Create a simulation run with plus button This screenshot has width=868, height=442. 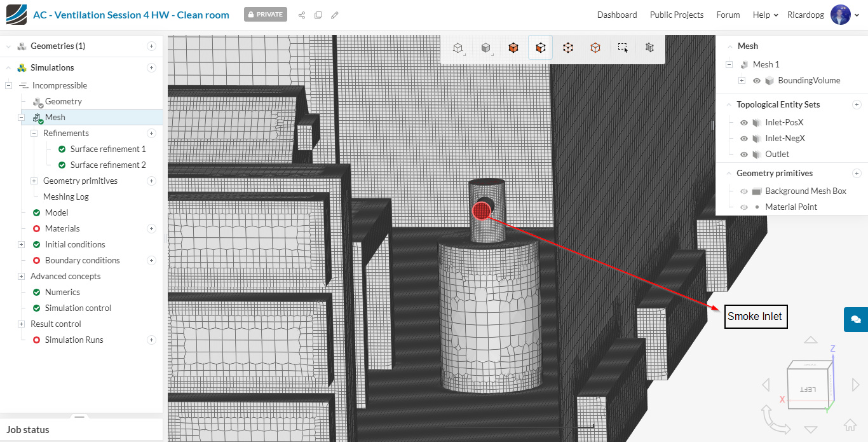point(151,340)
